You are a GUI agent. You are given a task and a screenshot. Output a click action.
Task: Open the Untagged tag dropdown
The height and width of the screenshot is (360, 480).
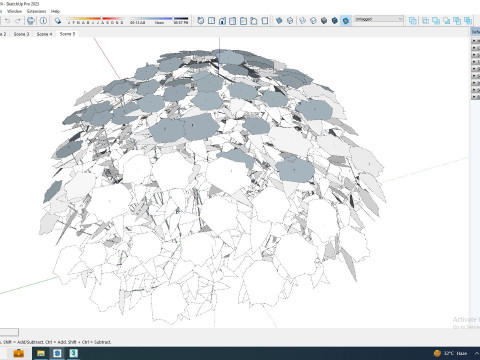pos(379,19)
